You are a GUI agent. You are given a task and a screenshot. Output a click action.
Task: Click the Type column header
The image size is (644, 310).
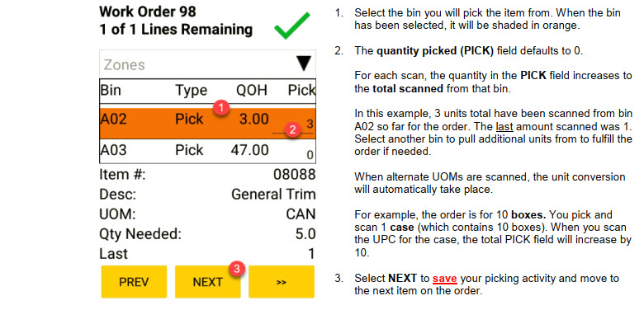click(192, 91)
